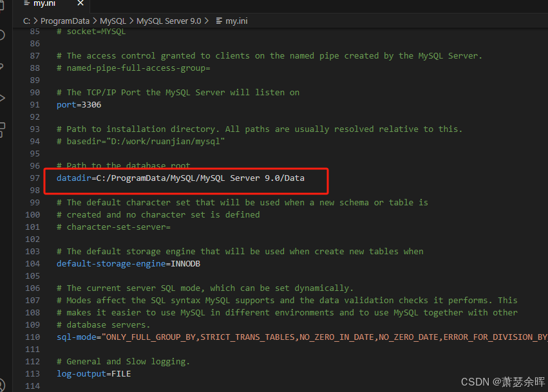Click line number 97 in gutter
The image size is (548, 392).
(34, 178)
